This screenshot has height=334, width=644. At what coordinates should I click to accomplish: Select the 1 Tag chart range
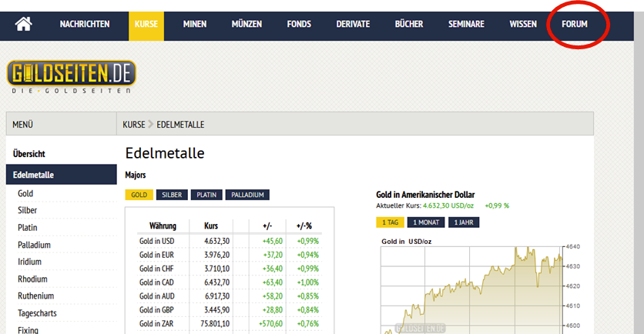[x=389, y=222]
